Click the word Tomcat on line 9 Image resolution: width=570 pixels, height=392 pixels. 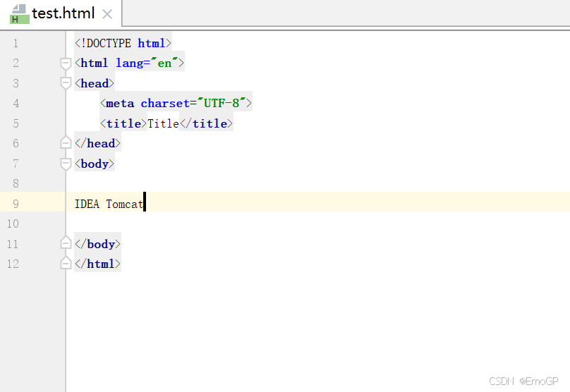tap(125, 204)
